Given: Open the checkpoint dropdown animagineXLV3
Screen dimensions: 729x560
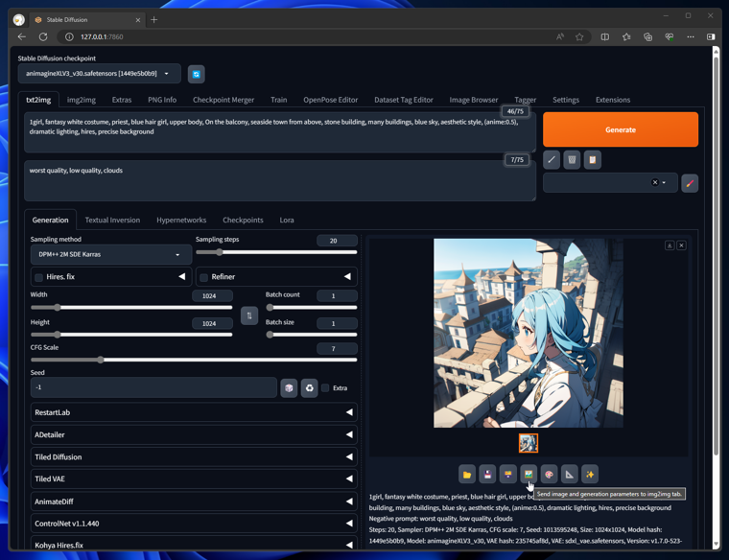Looking at the screenshot, I should [99, 74].
